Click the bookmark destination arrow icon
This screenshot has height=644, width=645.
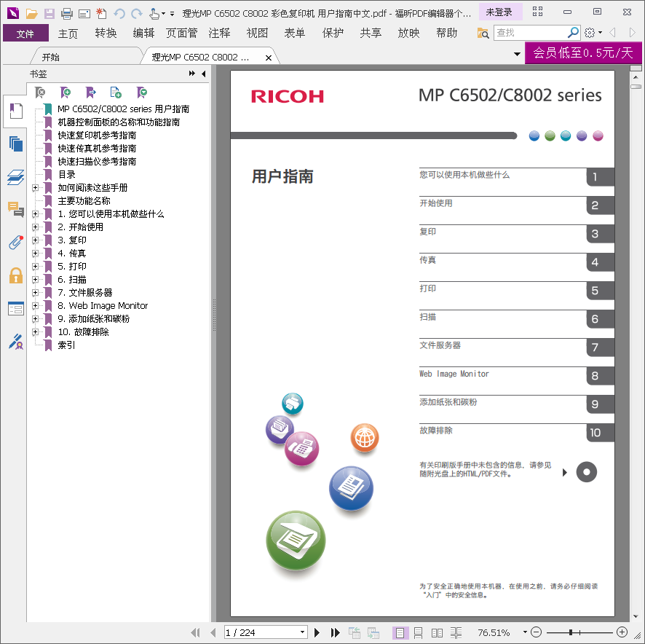pos(90,93)
